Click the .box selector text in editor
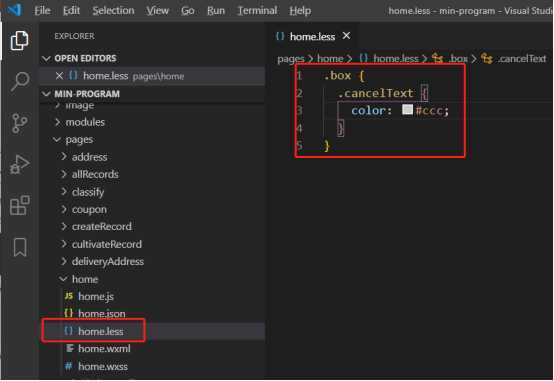The height and width of the screenshot is (381, 554). click(337, 75)
